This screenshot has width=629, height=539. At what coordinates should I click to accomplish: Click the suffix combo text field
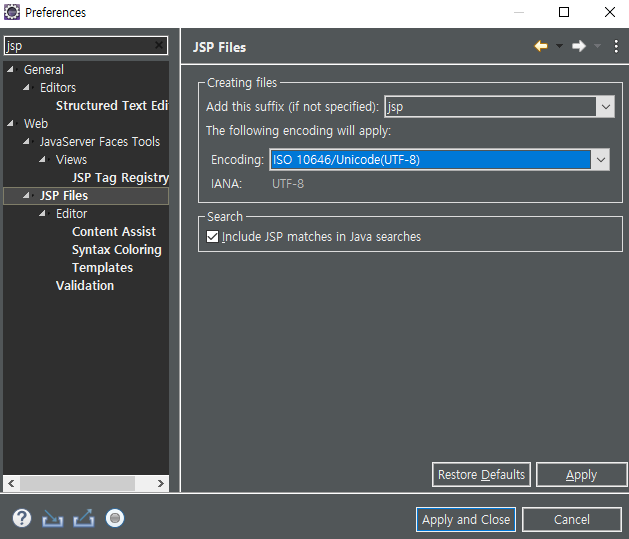tap(490, 107)
